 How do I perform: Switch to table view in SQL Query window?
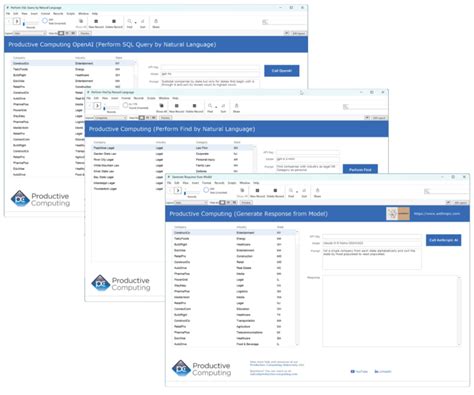(73, 33)
